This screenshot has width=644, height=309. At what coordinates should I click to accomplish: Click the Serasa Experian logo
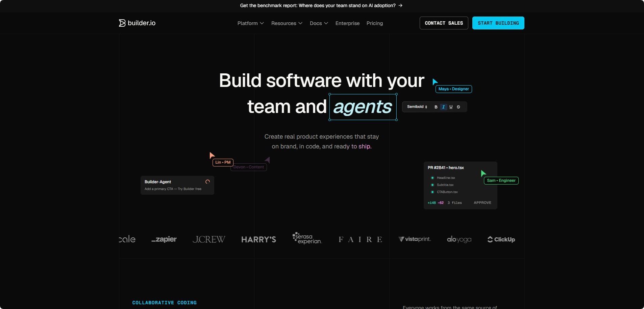pyautogui.click(x=307, y=238)
